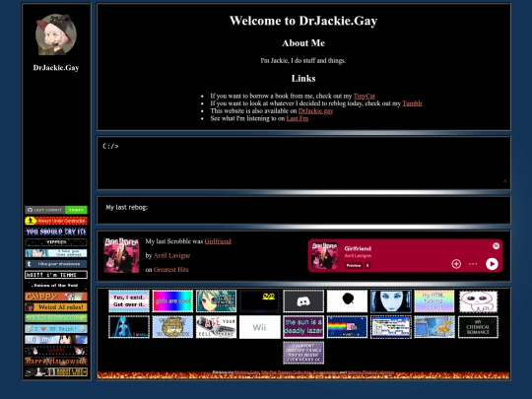Image resolution: width=532 pixels, height=399 pixels.
Task: Click the black blob on white stamp
Action: click(347, 300)
